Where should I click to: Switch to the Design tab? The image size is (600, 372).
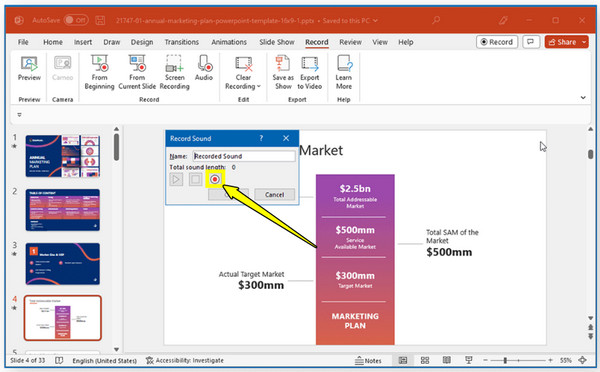tap(142, 42)
